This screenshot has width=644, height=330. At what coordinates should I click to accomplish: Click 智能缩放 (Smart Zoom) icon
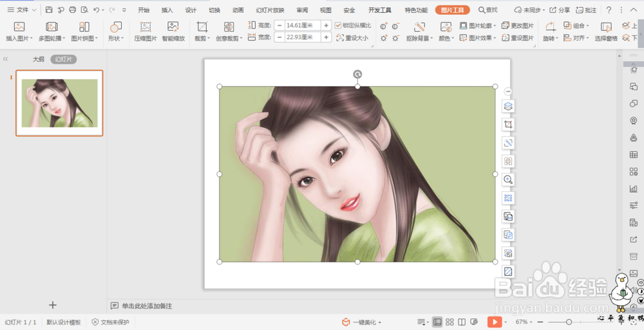pos(173,27)
